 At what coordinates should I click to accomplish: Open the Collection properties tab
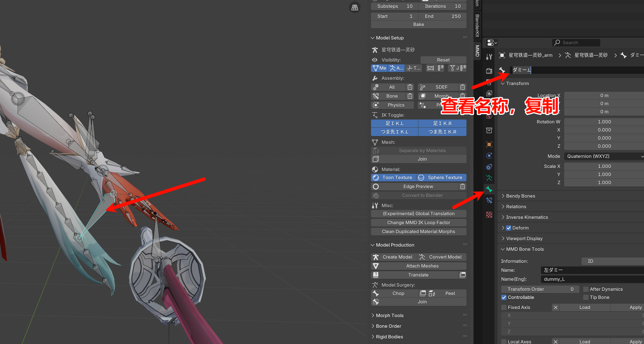click(489, 130)
